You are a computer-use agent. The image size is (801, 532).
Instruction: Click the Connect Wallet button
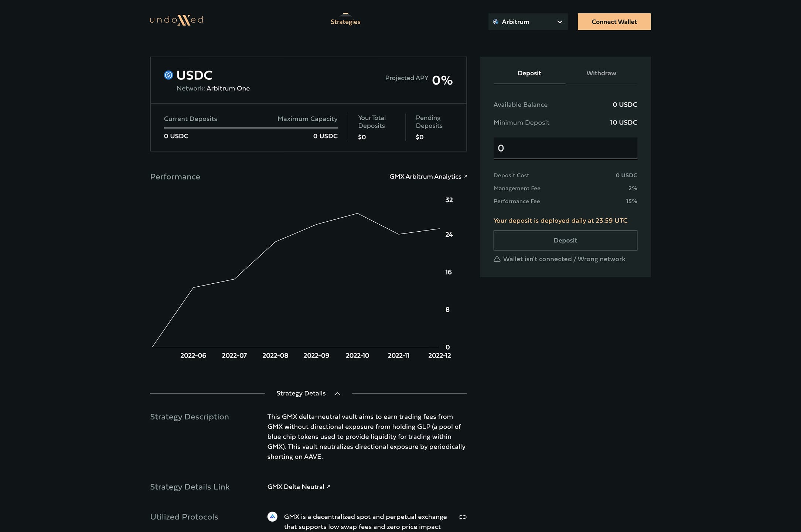(x=614, y=22)
